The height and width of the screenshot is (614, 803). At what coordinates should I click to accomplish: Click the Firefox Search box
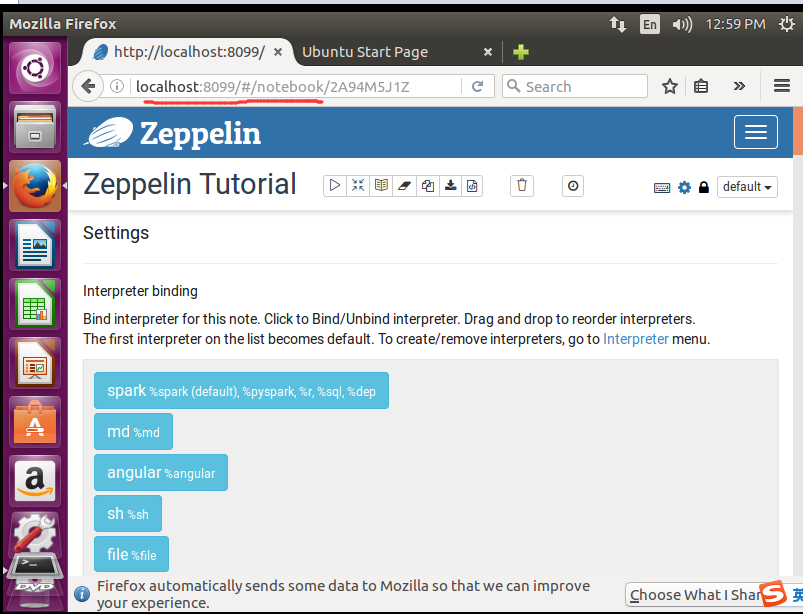(x=575, y=86)
